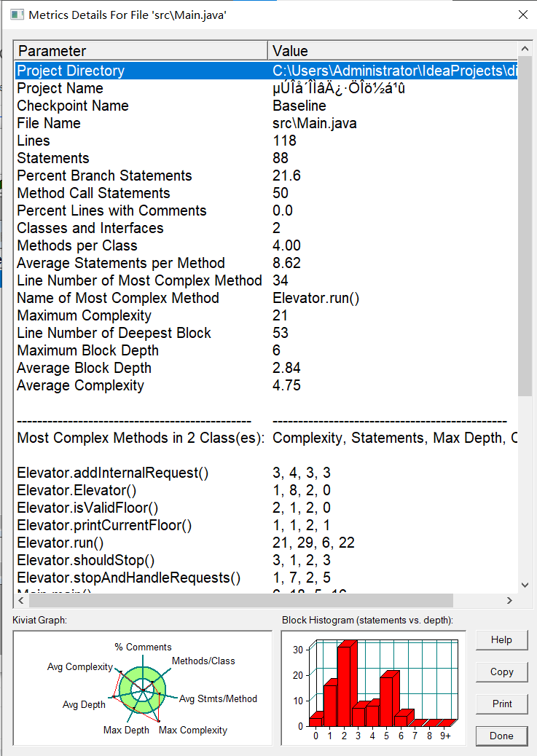Select the Checkpoint Name row
537x756 pixels.
(266, 106)
